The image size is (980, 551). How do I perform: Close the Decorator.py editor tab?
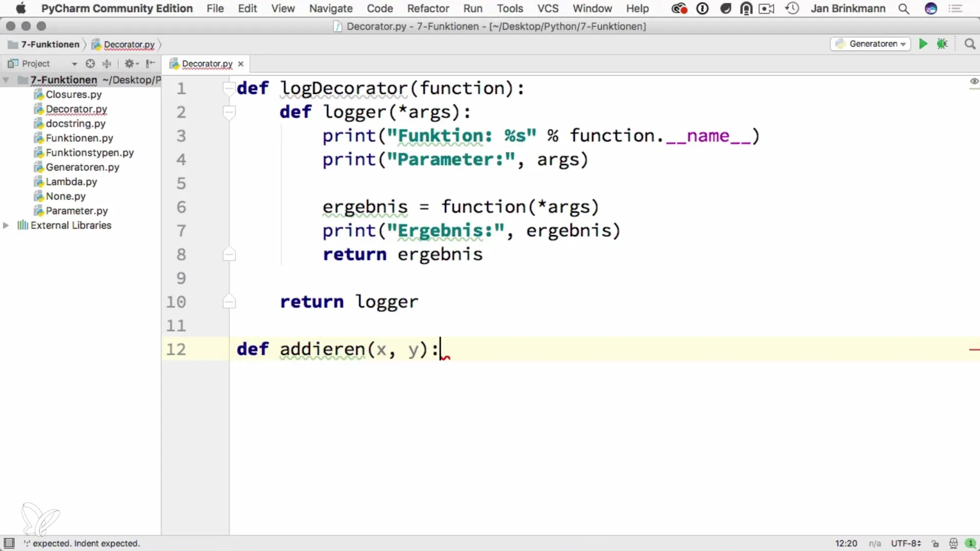pyautogui.click(x=241, y=64)
